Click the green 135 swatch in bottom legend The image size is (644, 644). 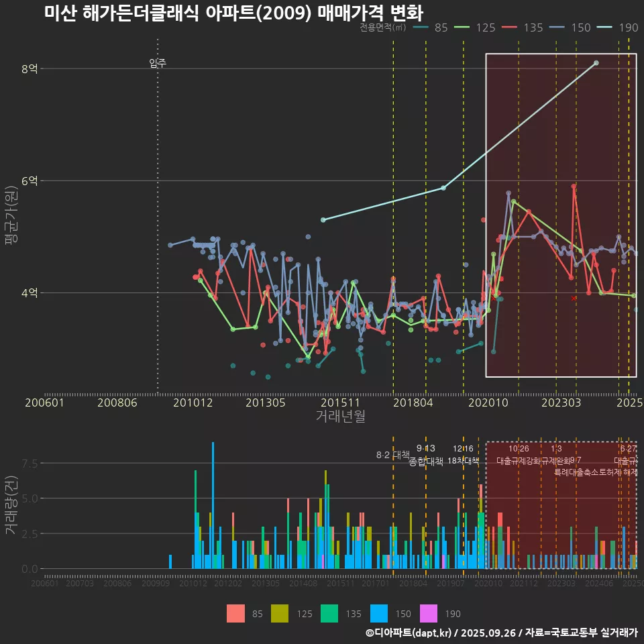(330, 613)
